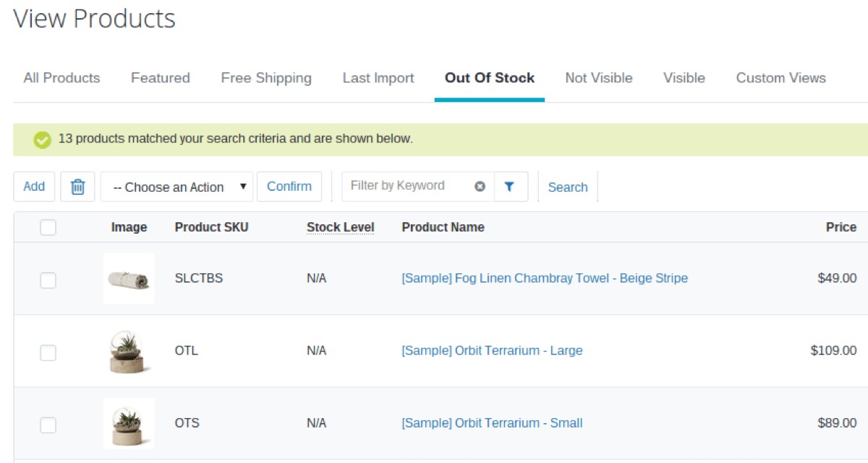Open the Orbit Terrarium - Large link
Screen dimensions: 868x463
coord(492,351)
